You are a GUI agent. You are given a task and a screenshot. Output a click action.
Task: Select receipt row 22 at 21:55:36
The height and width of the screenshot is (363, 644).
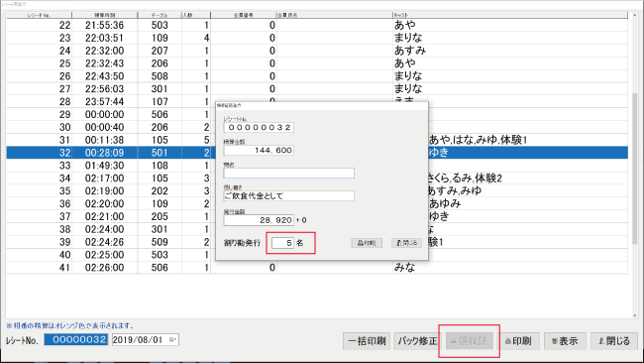coord(317,25)
